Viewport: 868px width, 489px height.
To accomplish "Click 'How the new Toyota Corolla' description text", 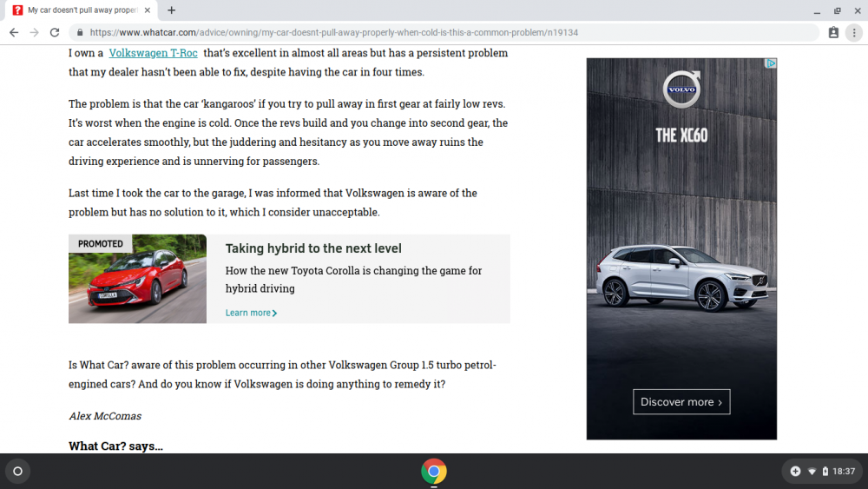I will pyautogui.click(x=353, y=280).
